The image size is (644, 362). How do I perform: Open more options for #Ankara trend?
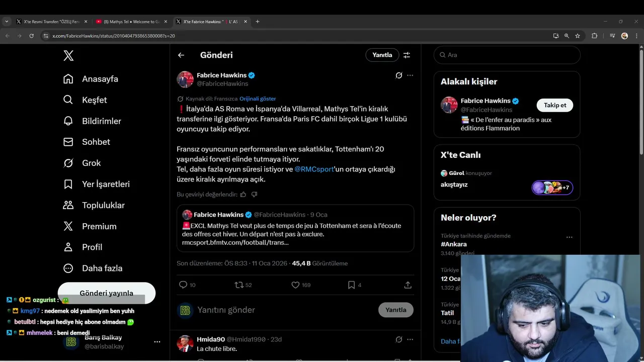pos(569,237)
